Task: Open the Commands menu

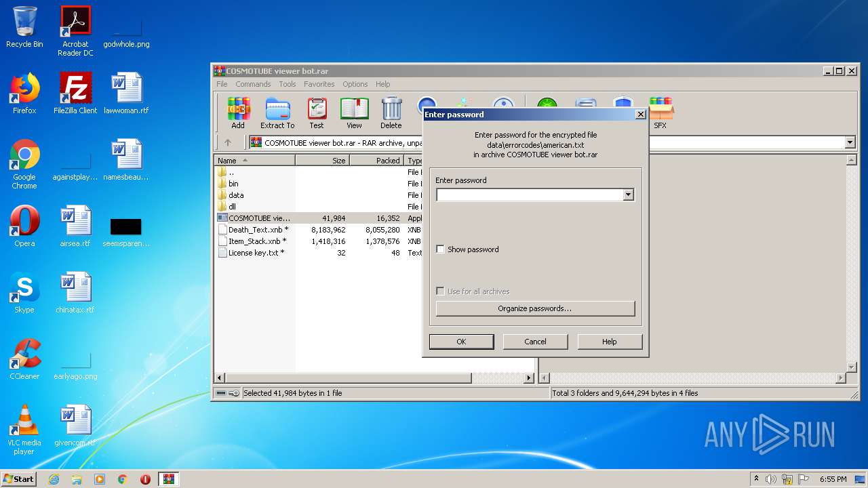Action: [253, 84]
